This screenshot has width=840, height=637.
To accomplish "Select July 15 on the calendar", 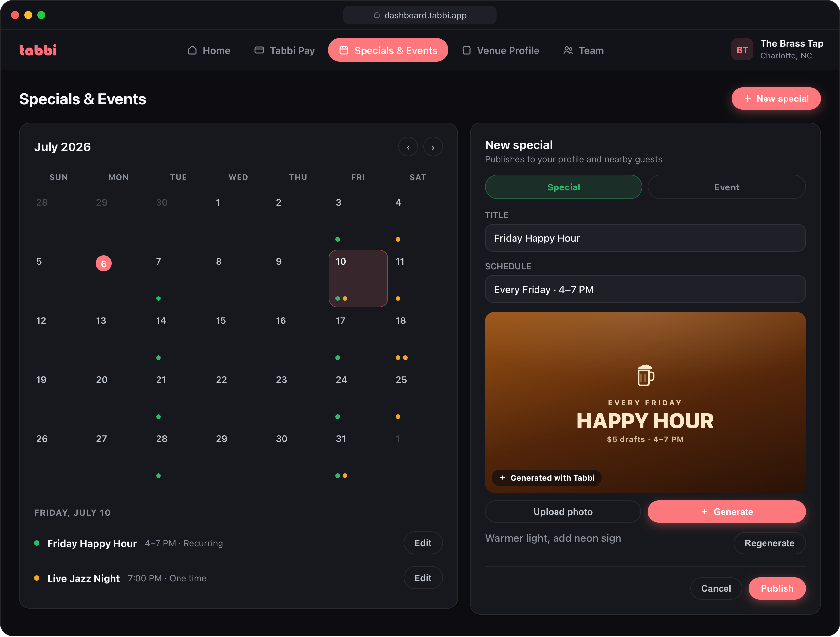I will coord(239,338).
